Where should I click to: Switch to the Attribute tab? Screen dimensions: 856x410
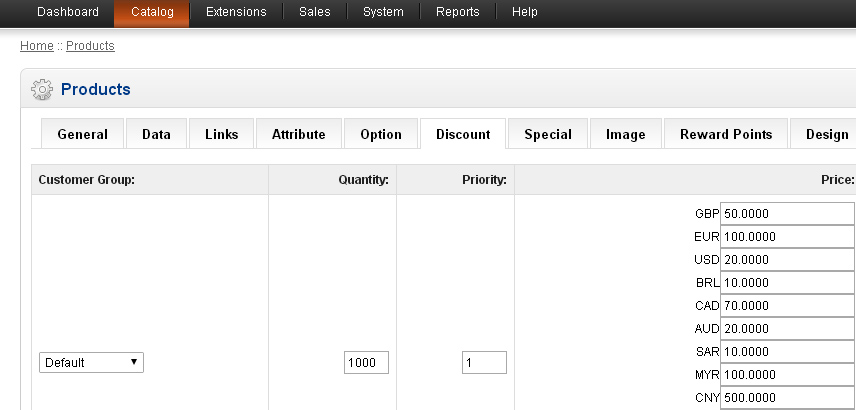point(298,134)
